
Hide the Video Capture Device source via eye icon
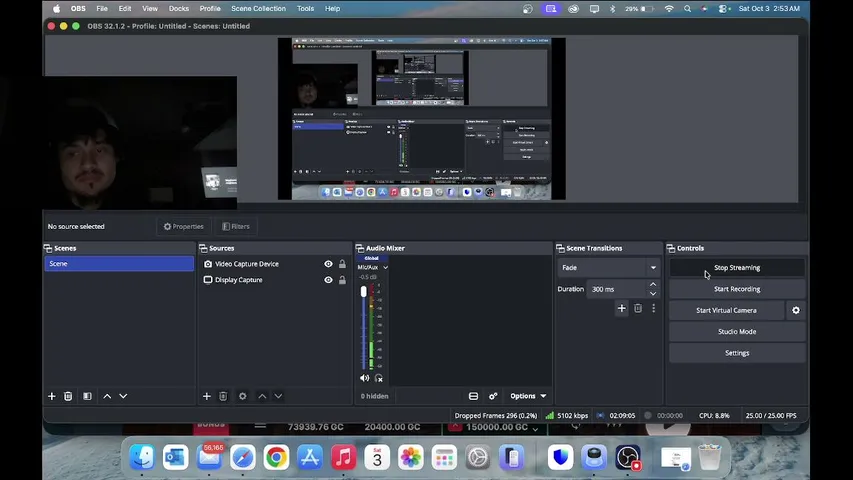pyautogui.click(x=328, y=264)
